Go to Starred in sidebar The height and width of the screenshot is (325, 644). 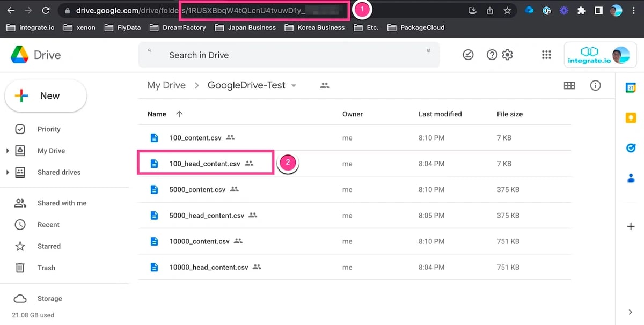pyautogui.click(x=49, y=246)
